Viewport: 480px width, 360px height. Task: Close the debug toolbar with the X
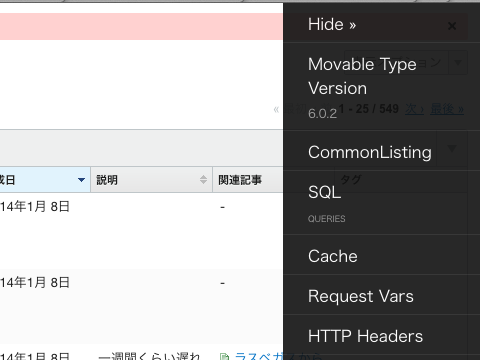(452, 26)
